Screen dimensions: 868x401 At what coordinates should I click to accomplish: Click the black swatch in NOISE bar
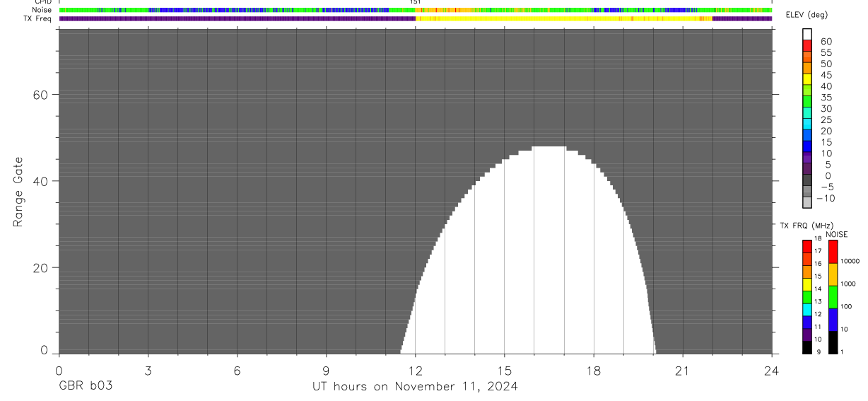[833, 342]
